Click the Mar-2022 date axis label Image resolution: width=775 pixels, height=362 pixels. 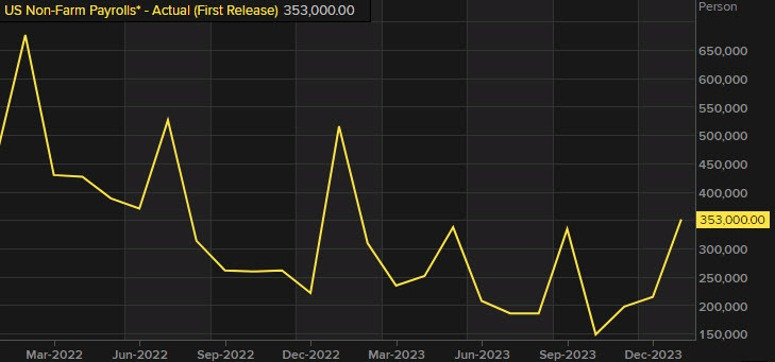[x=55, y=355]
